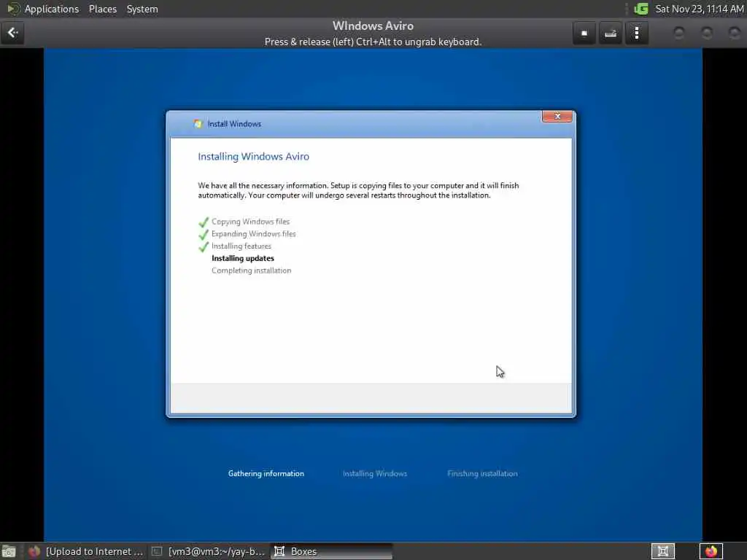Click the 'Installing features' step text
Image resolution: width=747 pixels, height=560 pixels.
point(241,246)
